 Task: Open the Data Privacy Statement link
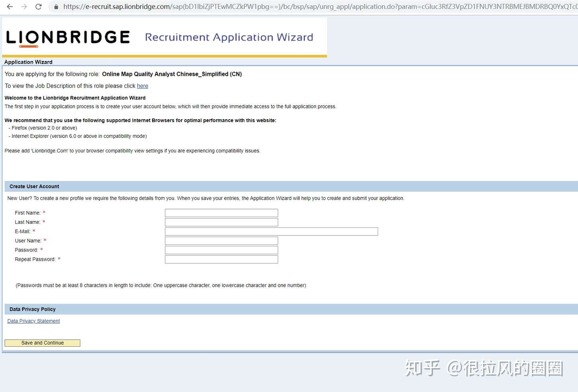(x=34, y=321)
